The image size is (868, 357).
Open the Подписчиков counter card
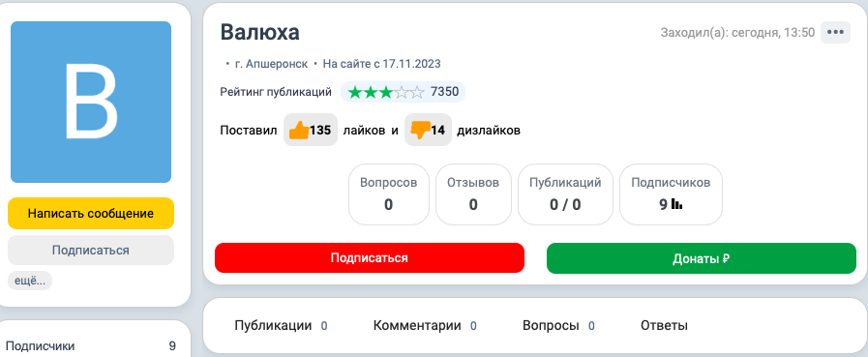671,194
